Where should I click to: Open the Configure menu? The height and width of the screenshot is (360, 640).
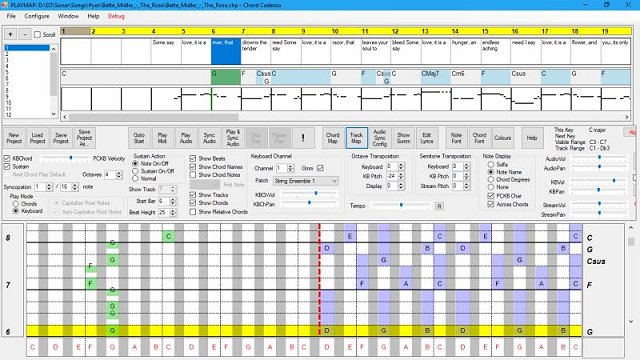tap(37, 16)
